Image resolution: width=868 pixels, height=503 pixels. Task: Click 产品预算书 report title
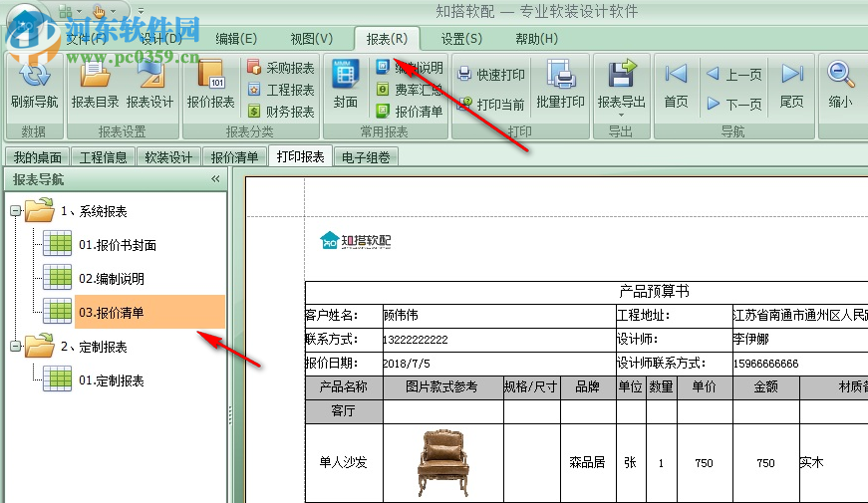[x=654, y=292]
